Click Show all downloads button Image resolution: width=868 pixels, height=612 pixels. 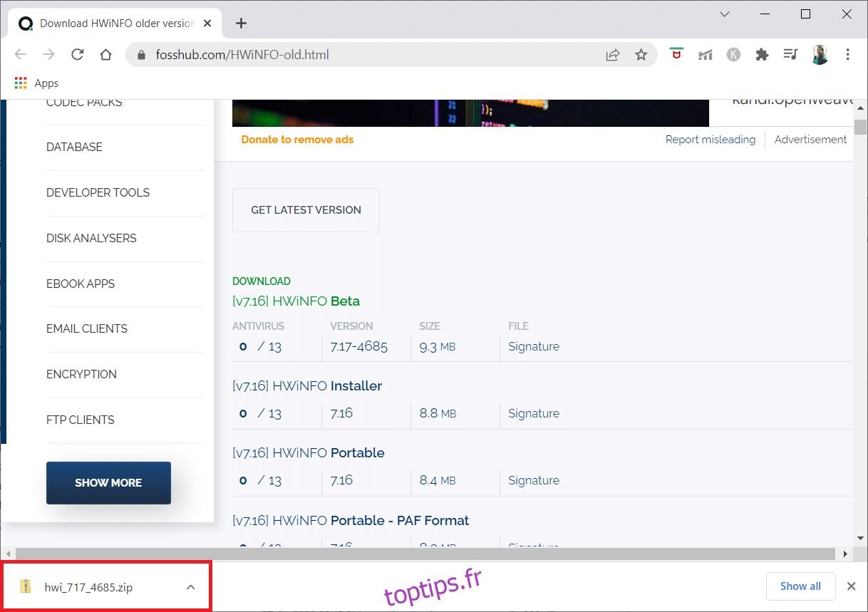(800, 586)
